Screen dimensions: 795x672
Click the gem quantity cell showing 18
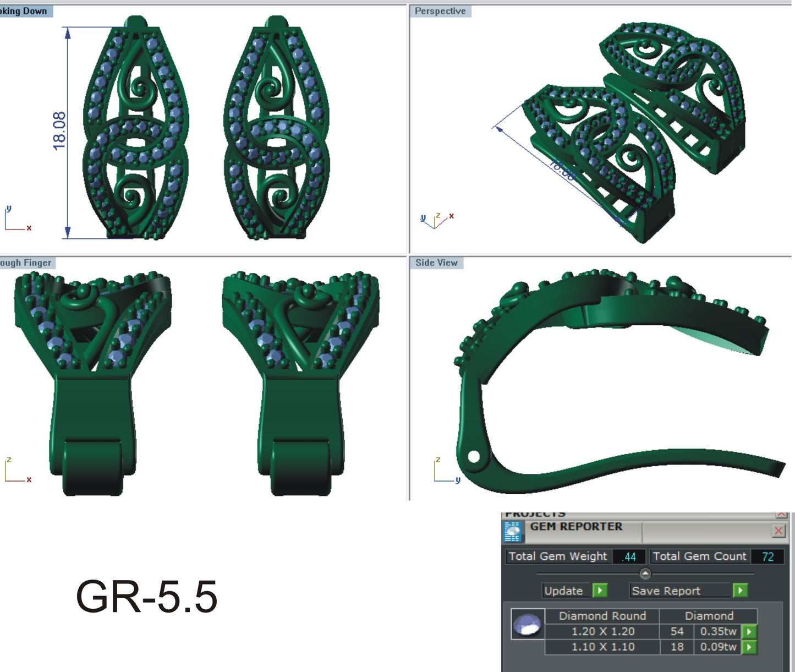coord(677,647)
